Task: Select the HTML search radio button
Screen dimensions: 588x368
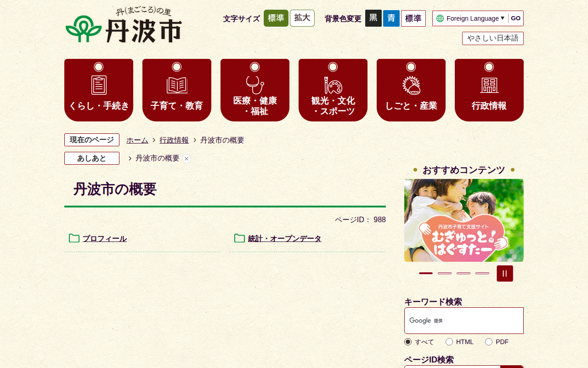Action: tap(449, 342)
